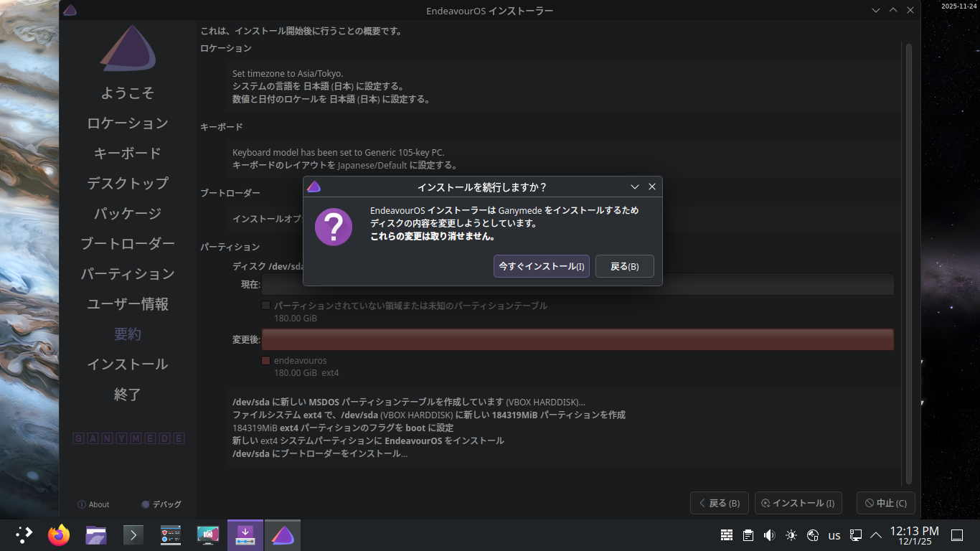
Task: Click the EndeavourOS logo in the sidebar
Action: [128, 48]
